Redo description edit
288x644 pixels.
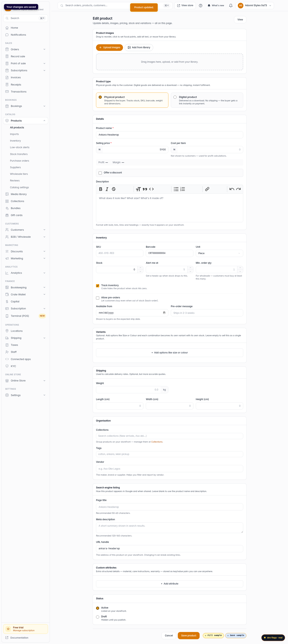pyautogui.click(x=238, y=189)
